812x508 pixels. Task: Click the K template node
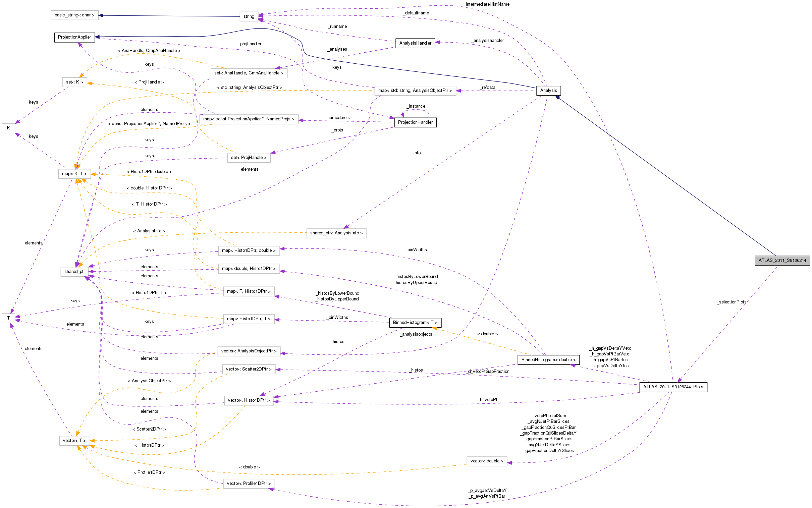(x=8, y=128)
